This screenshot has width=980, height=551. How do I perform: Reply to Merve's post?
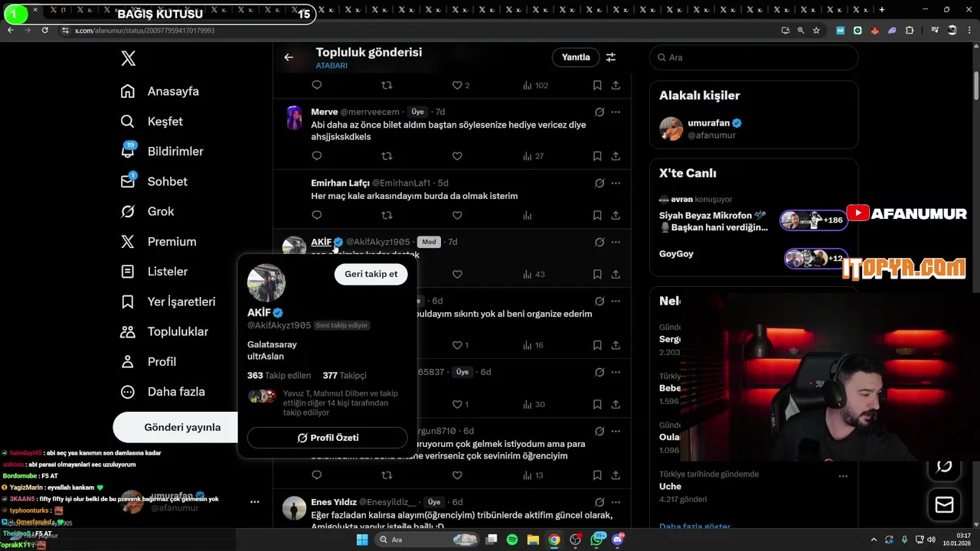pos(317,156)
